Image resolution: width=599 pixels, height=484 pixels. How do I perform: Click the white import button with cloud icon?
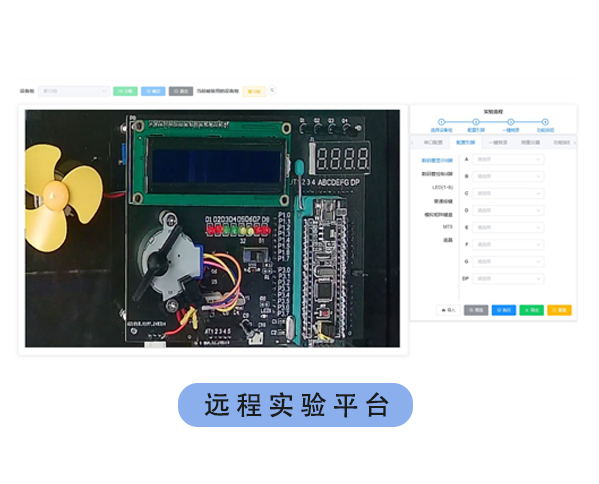point(448,310)
